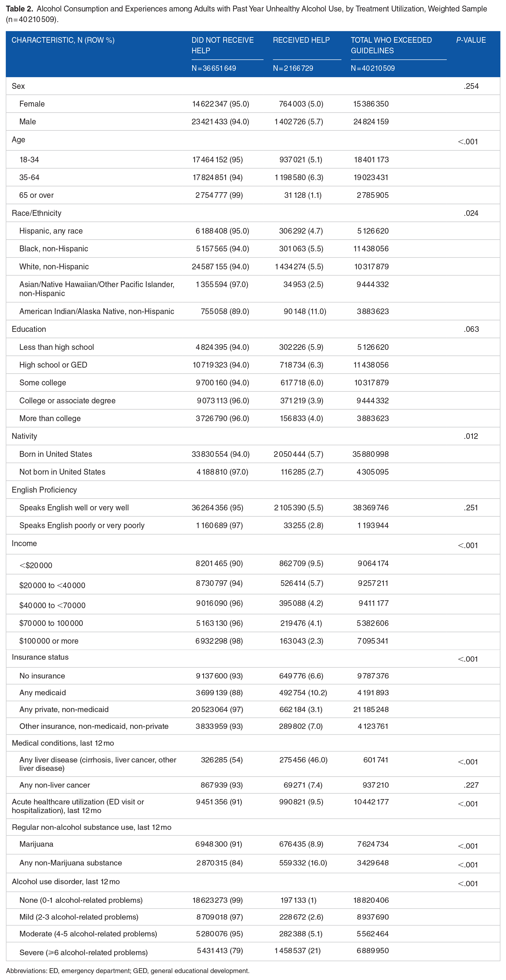
Task: Click the English Proficiency section label
Action: point(44,490)
